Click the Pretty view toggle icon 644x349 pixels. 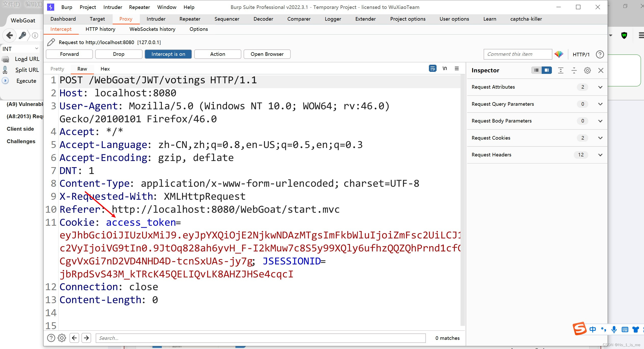[57, 69]
